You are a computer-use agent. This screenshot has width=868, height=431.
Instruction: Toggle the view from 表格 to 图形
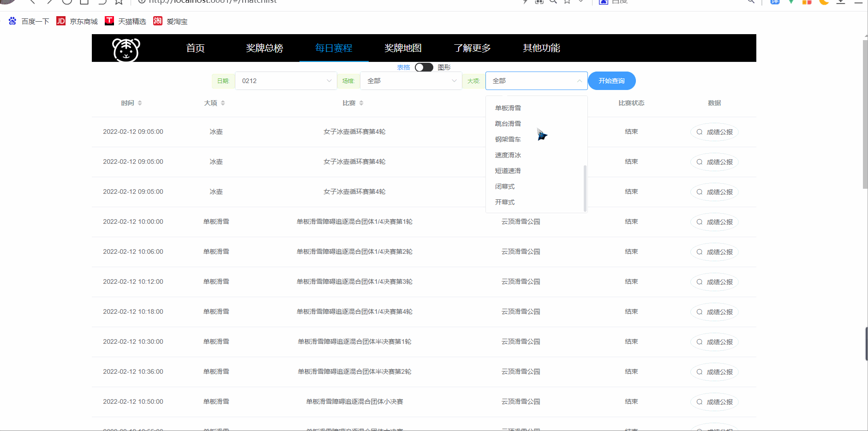click(424, 67)
